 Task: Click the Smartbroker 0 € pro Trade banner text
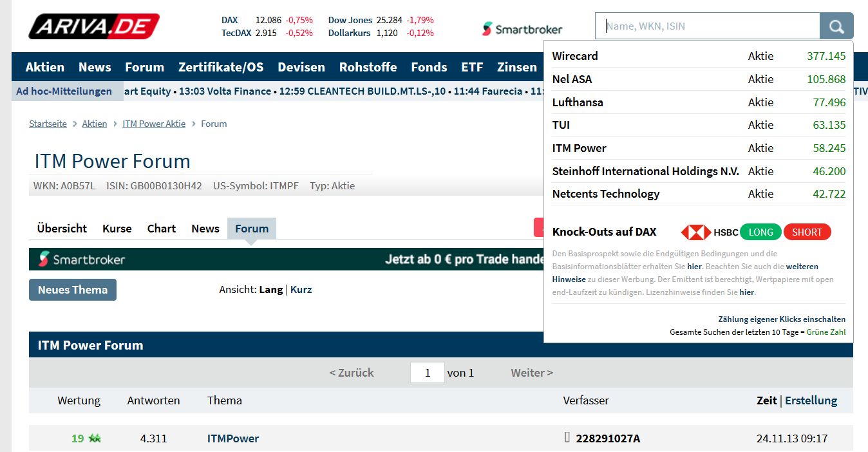464,259
